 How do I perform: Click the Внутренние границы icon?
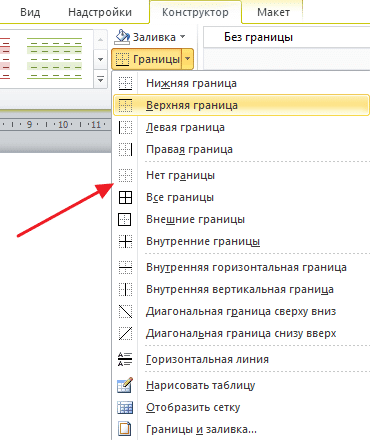pos(125,241)
